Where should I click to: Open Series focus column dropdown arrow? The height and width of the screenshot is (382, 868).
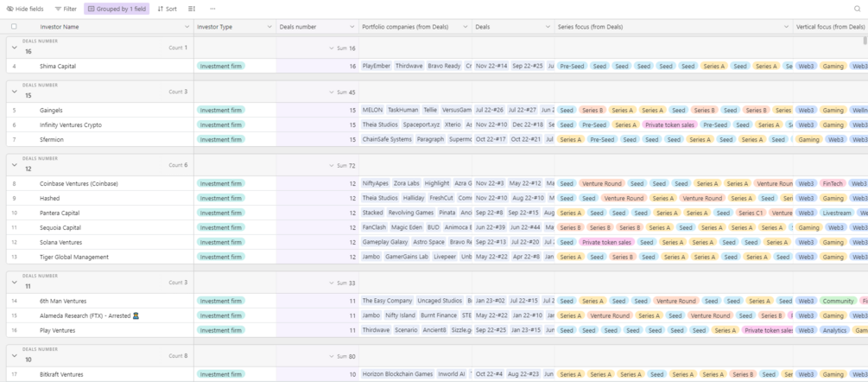786,27
